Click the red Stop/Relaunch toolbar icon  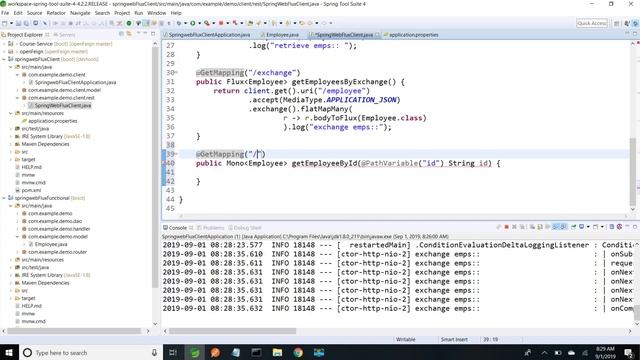(221, 23)
